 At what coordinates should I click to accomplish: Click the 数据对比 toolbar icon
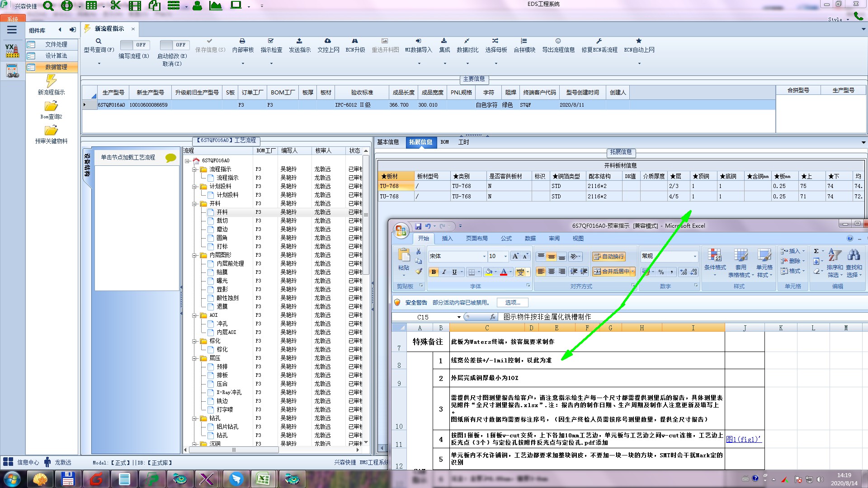[467, 41]
